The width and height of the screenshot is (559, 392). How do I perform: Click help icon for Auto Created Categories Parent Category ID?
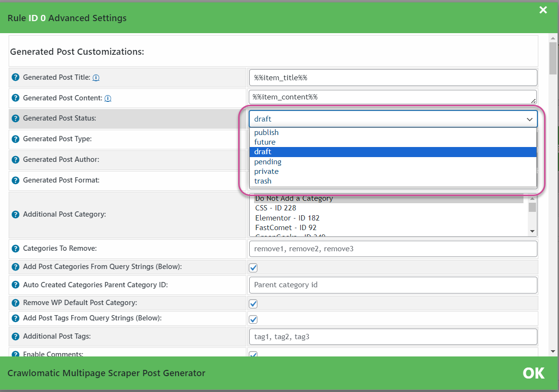tap(15, 285)
